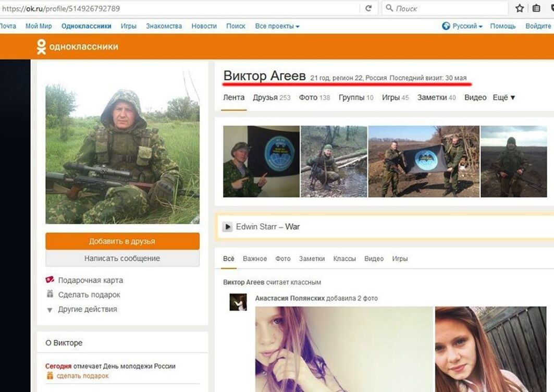
Task: Click the Odnoklassniki logo icon in orange header
Action: point(42,47)
